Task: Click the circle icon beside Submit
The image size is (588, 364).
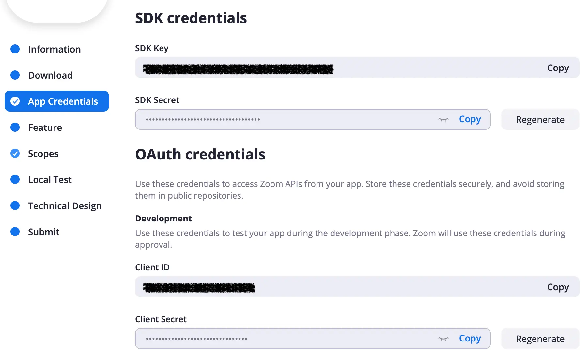Action: [15, 232]
